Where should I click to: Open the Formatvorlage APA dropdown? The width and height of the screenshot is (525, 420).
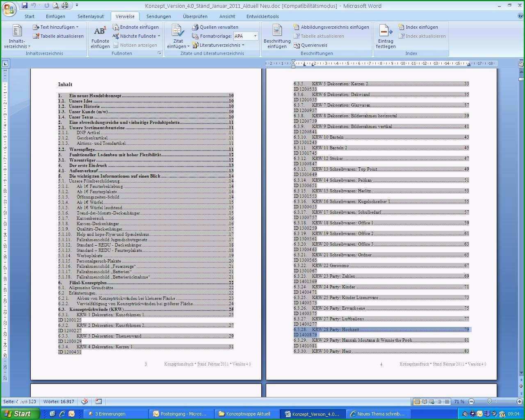(246, 36)
